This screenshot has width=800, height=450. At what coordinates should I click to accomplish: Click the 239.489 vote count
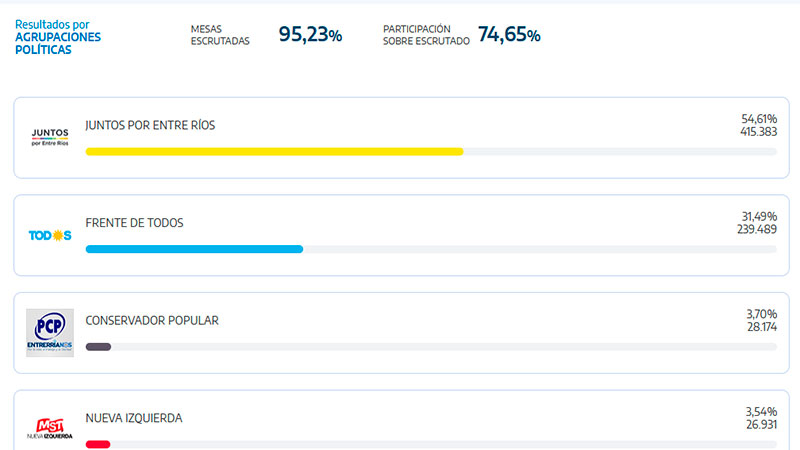coord(757,230)
